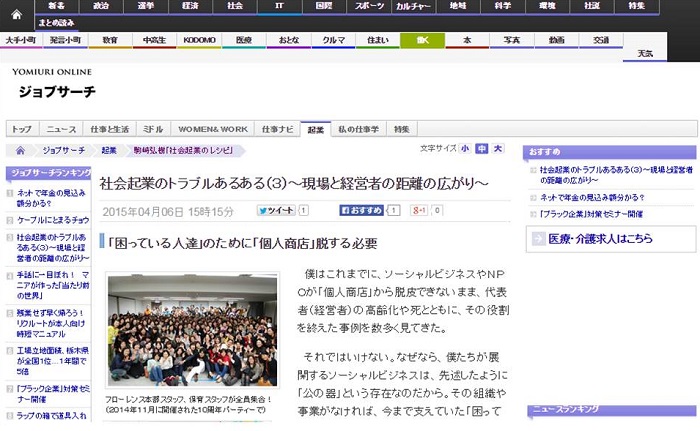
Task: Open the おとな channel
Action: [288, 40]
